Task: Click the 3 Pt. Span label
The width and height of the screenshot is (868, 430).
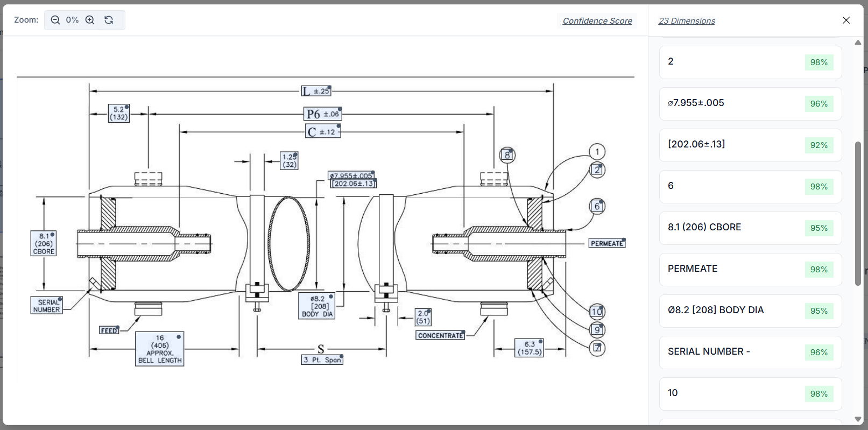Action: click(x=322, y=360)
